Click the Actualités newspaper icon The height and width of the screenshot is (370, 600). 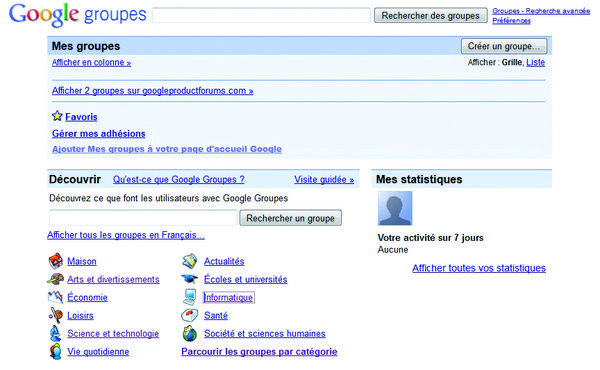click(190, 261)
